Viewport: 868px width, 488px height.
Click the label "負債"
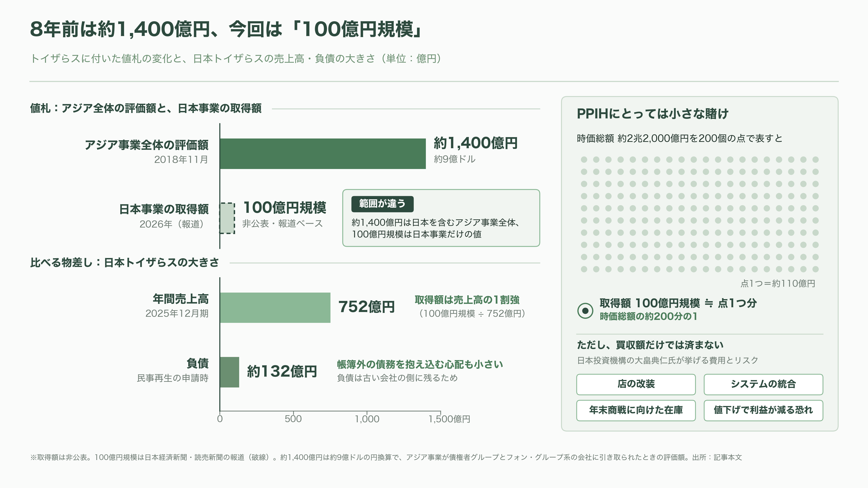(x=198, y=363)
